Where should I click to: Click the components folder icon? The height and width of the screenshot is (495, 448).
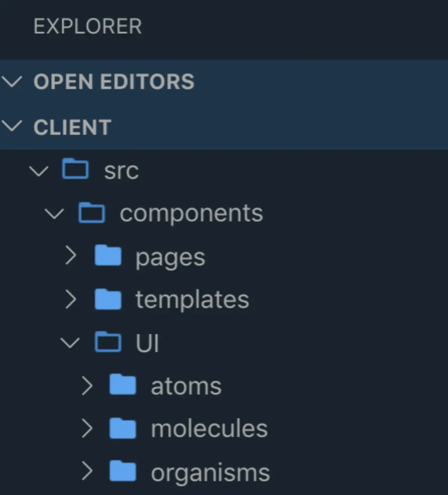pyautogui.click(x=91, y=212)
